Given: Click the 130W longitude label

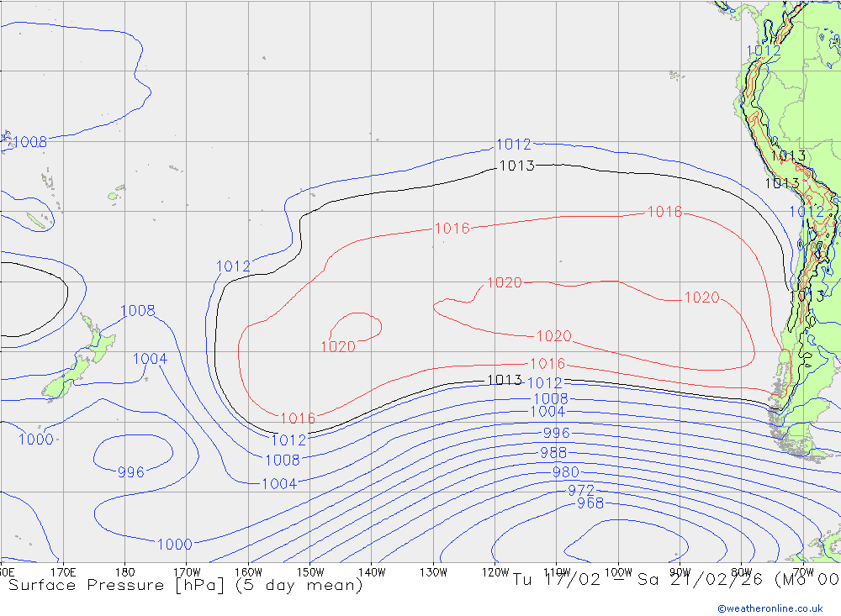Looking at the screenshot, I should tap(433, 572).
